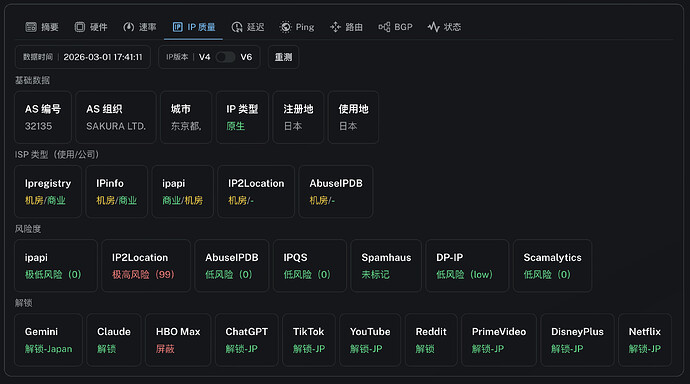Click the Ping target icon
Viewport: 690px width, 384px height.
286,27
